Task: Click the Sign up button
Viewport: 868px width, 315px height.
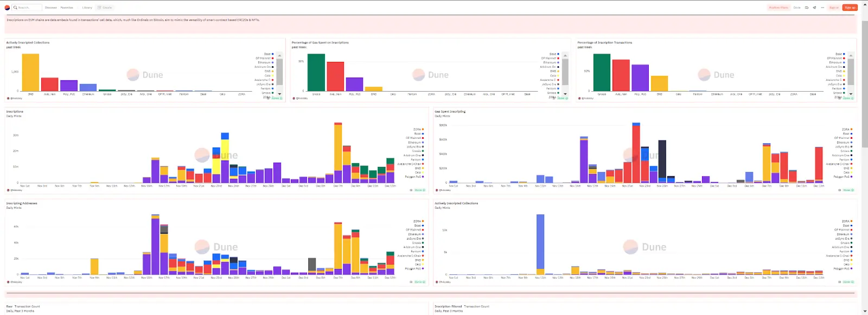Action: click(850, 8)
